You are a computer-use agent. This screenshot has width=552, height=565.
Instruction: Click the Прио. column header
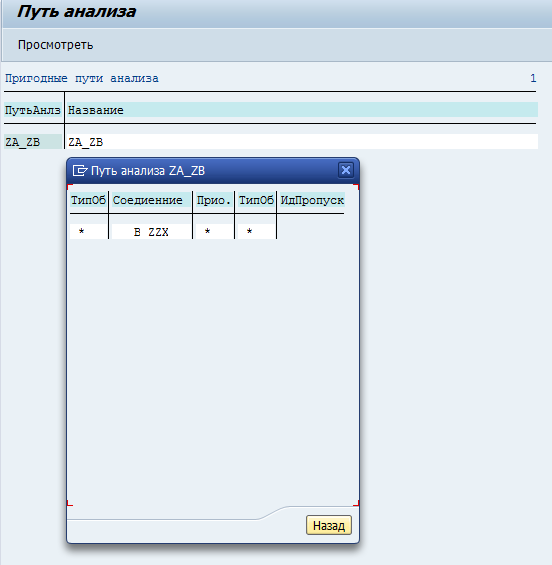214,200
